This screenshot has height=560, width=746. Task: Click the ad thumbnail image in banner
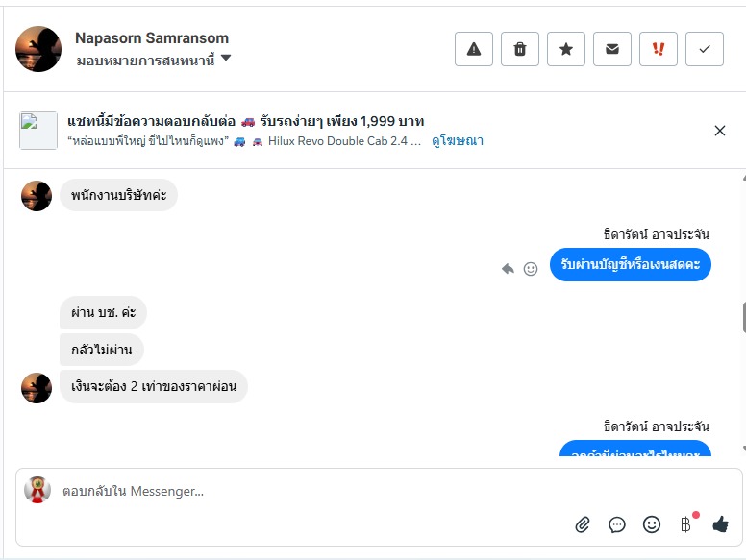(38, 131)
